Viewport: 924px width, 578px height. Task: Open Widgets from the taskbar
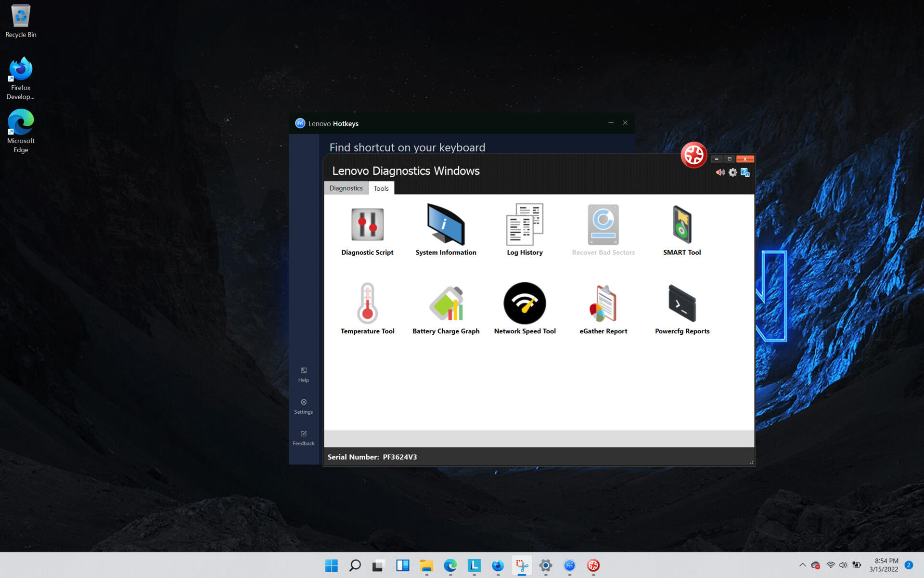pos(402,565)
